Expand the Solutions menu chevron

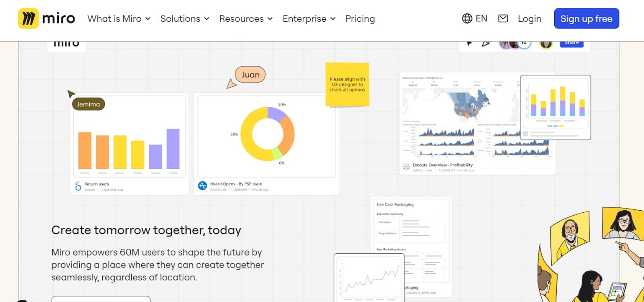click(x=206, y=19)
